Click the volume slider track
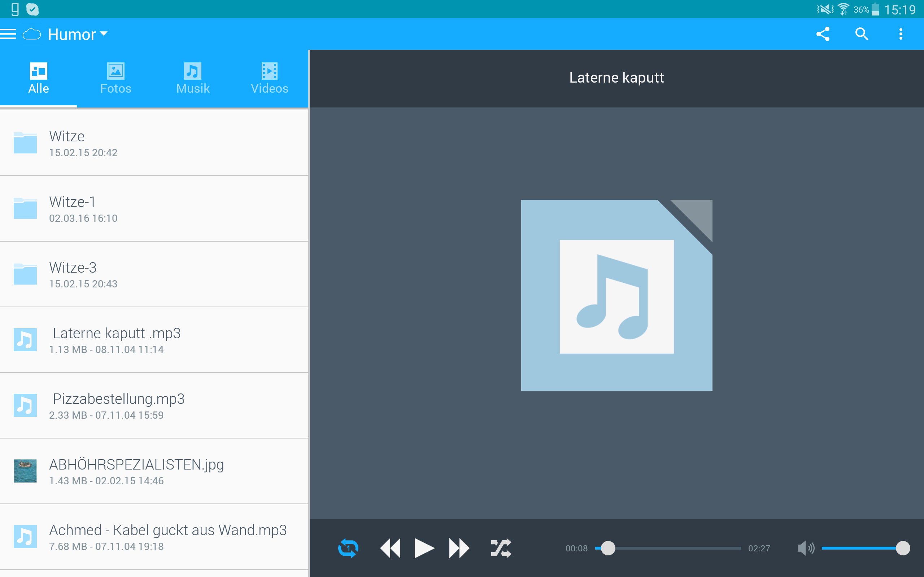 859,548
